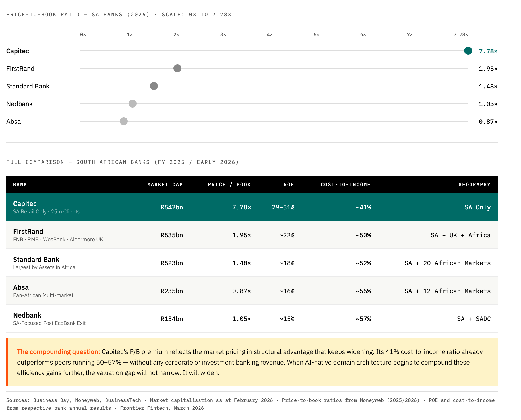Click the 0.87× chart value label
The width and height of the screenshot is (521, 420).
point(488,122)
